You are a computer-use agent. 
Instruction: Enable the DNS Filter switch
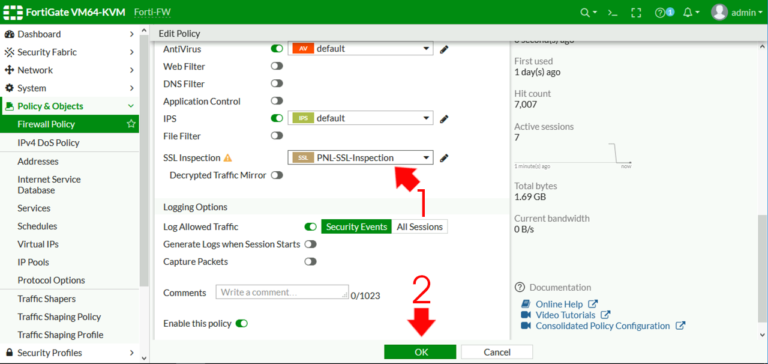[x=277, y=84]
